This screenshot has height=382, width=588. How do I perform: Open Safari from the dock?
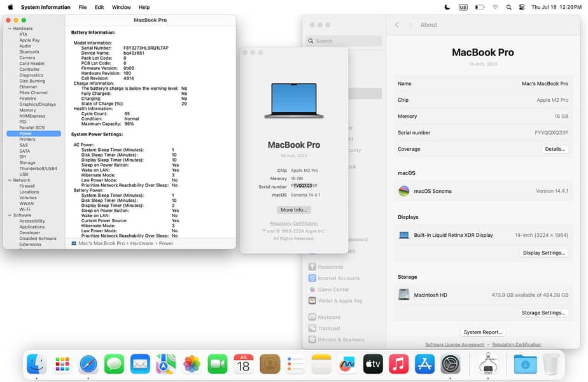click(88, 364)
